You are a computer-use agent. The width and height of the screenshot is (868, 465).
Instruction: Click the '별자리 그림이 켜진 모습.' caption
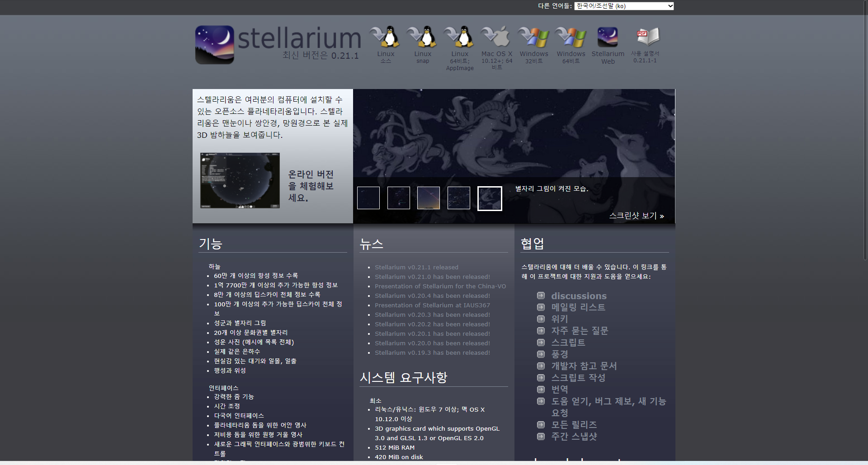[x=552, y=189]
